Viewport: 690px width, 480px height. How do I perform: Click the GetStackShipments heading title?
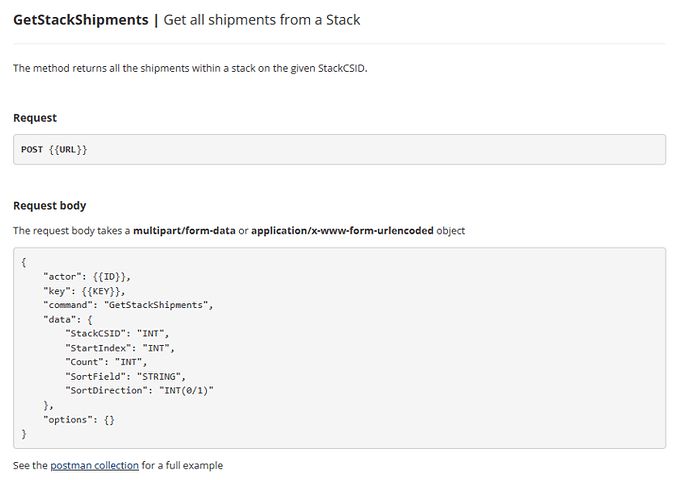click(x=81, y=20)
